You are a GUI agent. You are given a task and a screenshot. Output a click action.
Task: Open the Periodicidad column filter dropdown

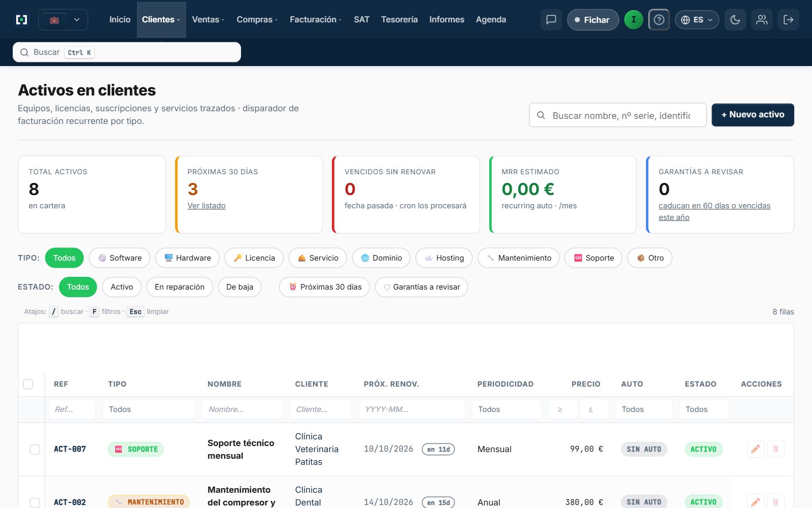click(506, 409)
